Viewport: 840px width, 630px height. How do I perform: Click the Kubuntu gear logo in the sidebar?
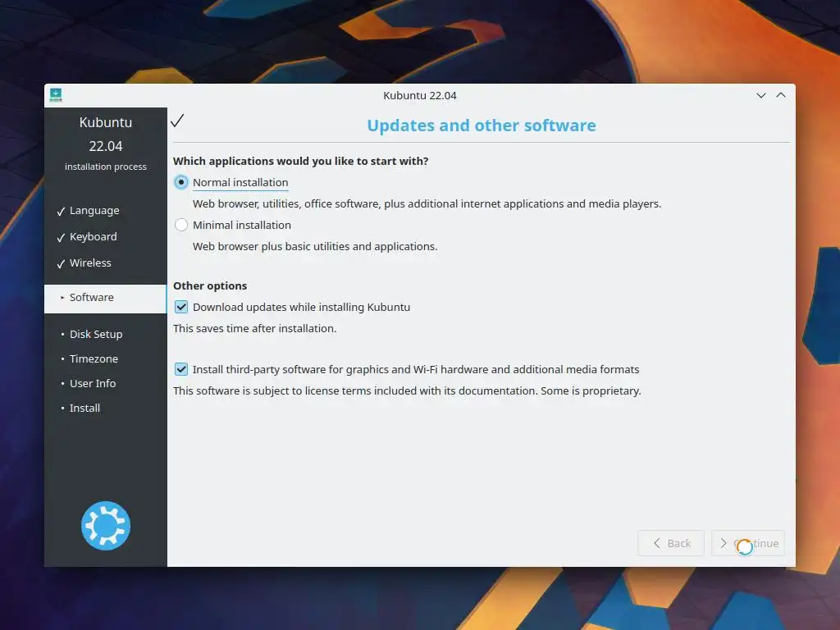click(x=106, y=526)
